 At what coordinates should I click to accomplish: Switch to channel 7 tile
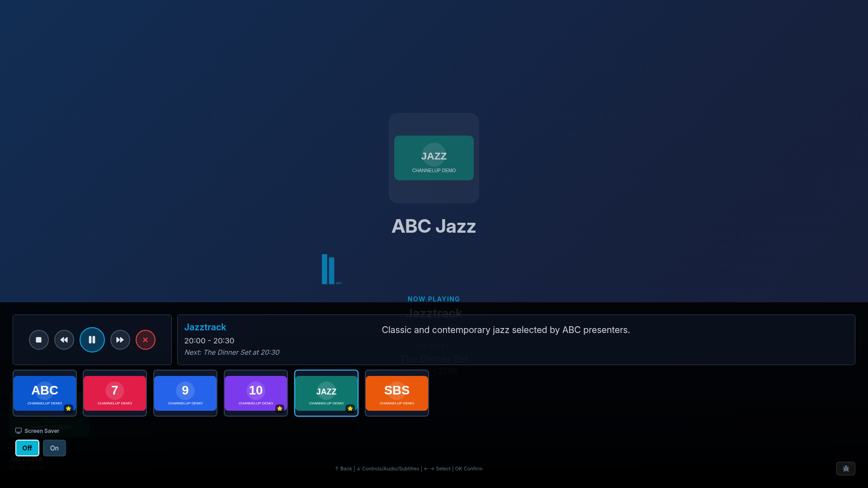[115, 393]
